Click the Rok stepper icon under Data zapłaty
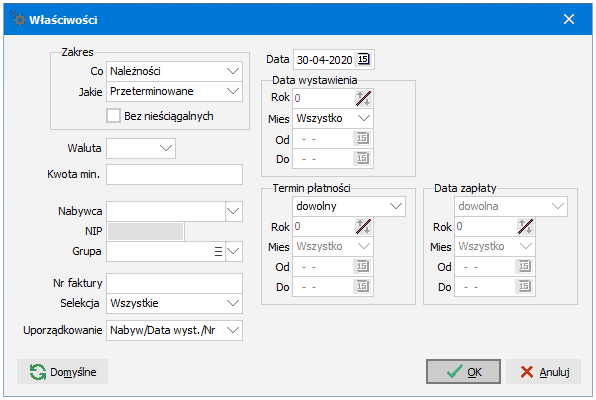Viewport: 596px width, 400px height. [x=525, y=227]
